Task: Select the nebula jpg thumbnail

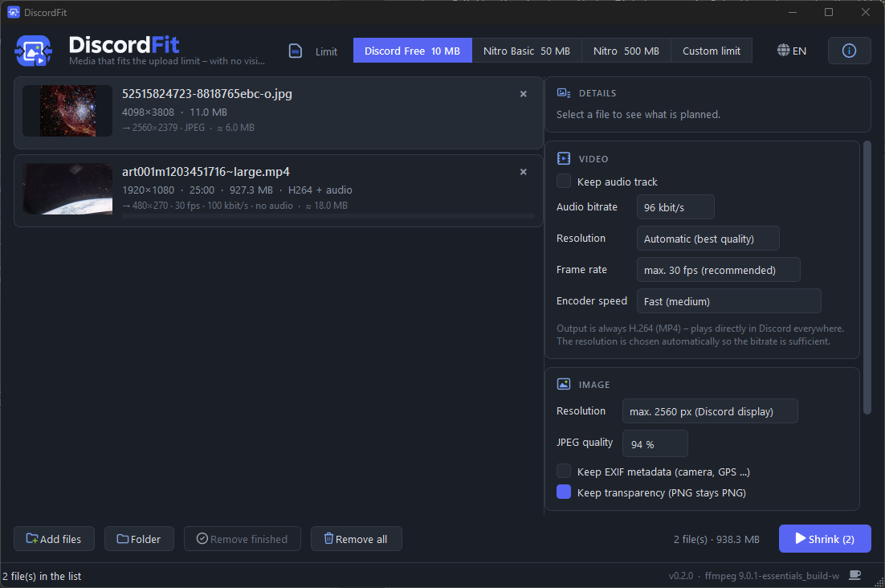Action: point(67,111)
